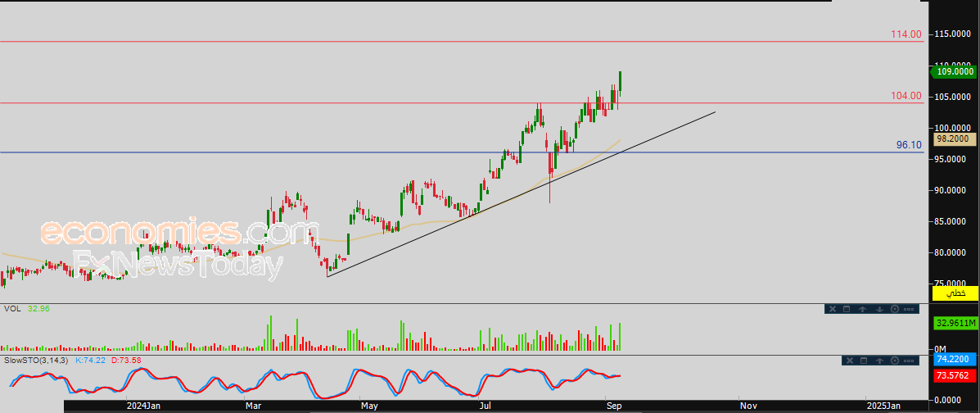The image size is (980, 413).
Task: Click the Mar date axis label
Action: pos(253,406)
